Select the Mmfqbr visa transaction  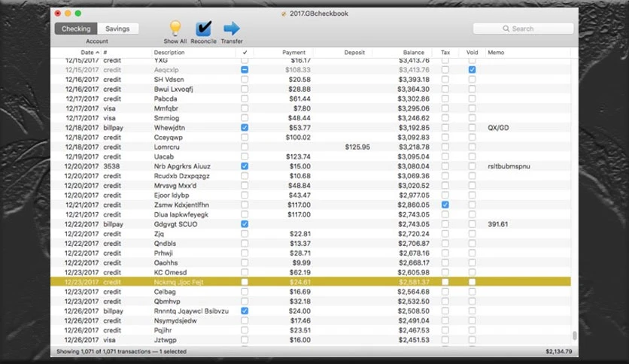[311, 108]
